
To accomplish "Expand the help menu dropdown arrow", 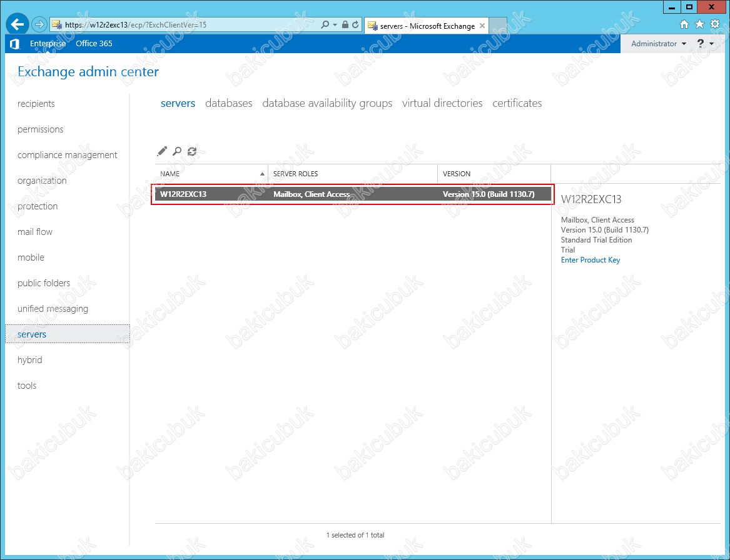I will (x=711, y=44).
